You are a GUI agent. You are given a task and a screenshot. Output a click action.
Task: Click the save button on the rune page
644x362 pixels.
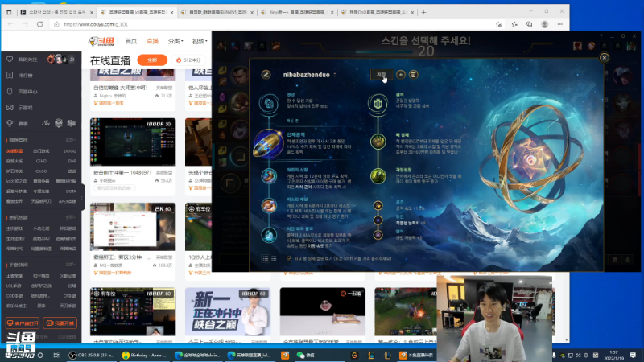coord(381,75)
